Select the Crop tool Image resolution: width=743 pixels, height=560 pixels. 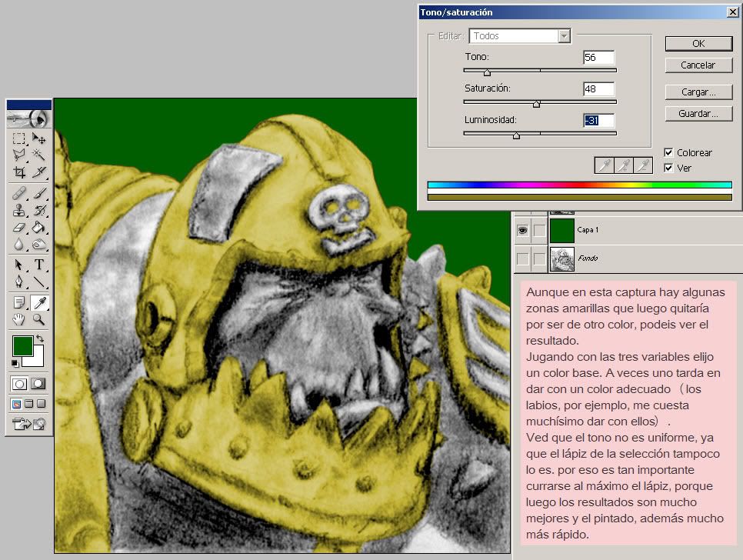[19, 172]
